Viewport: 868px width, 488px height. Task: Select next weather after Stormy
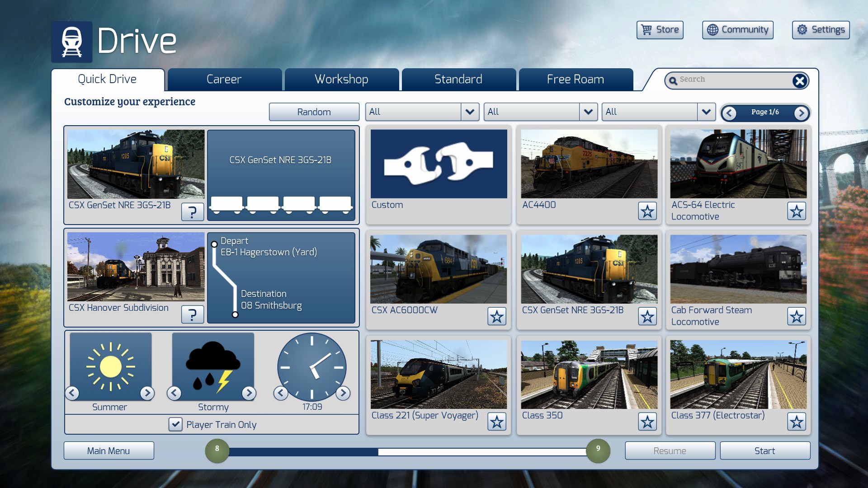click(249, 393)
